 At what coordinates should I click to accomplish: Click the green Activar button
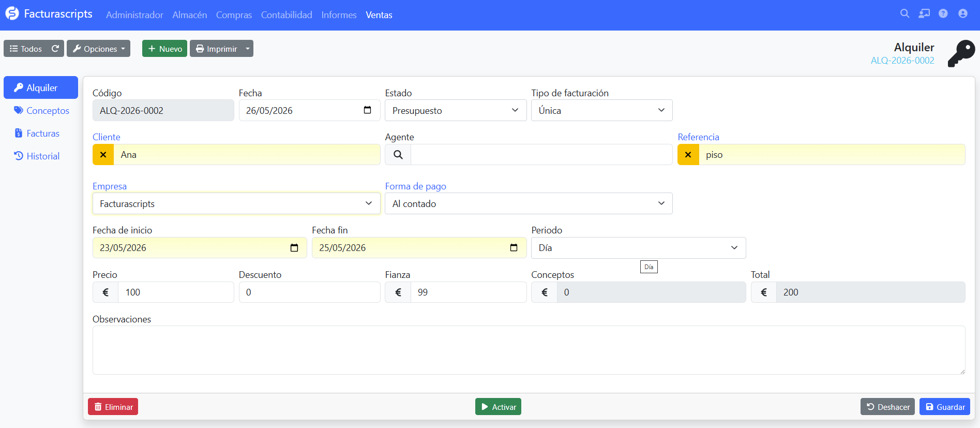pyautogui.click(x=498, y=407)
